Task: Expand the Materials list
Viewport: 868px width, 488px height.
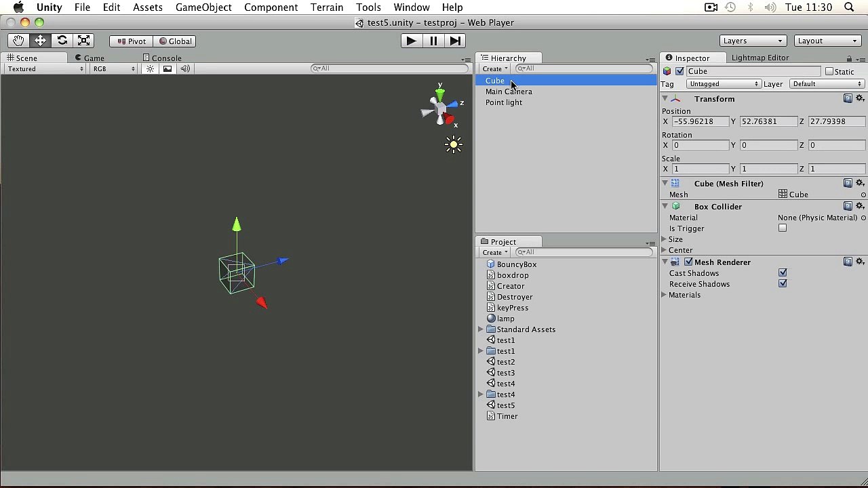Action: [664, 295]
